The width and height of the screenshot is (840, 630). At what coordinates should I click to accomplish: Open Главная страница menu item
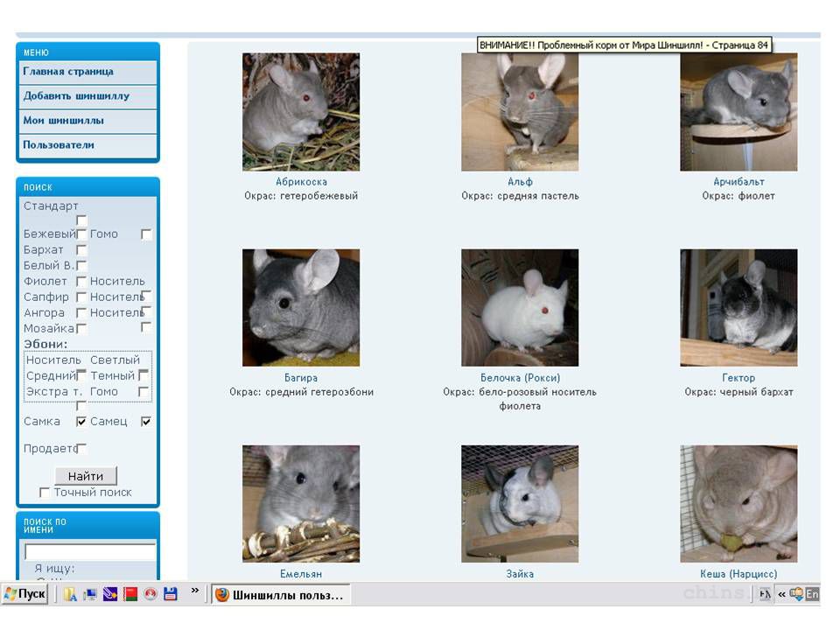point(68,72)
